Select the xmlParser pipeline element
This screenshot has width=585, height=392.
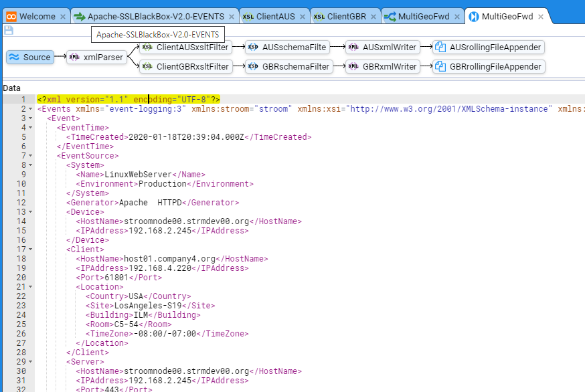click(x=96, y=58)
